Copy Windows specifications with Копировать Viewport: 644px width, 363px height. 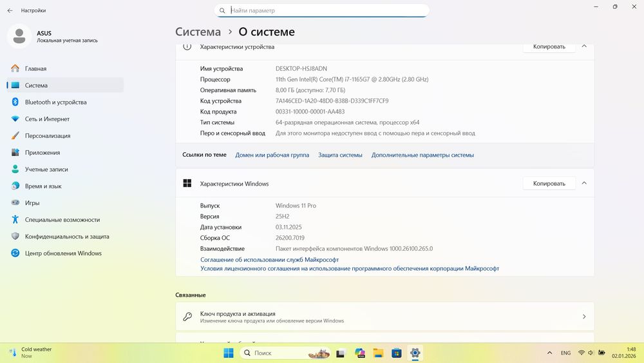549,183
